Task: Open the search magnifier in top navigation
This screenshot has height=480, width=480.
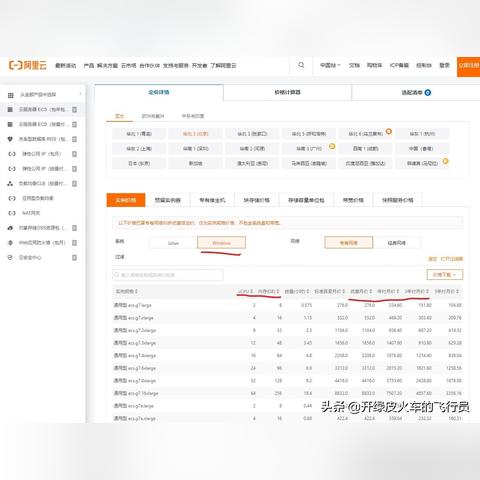Action: (301, 65)
